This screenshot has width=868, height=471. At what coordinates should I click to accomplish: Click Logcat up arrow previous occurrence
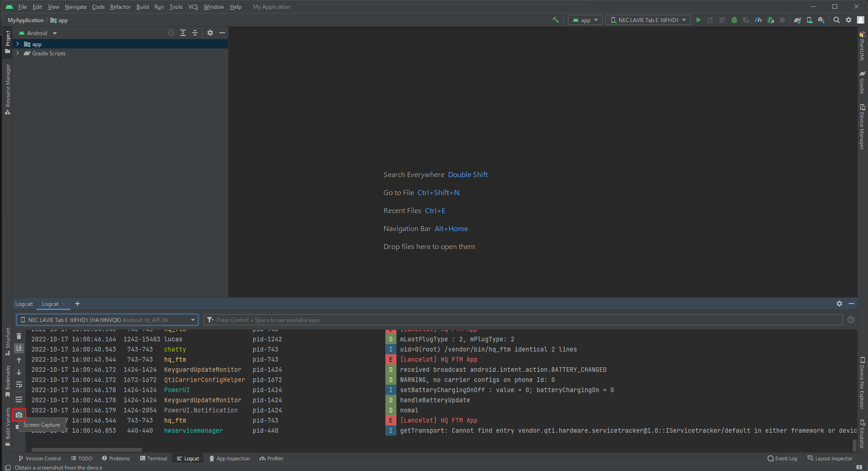pyautogui.click(x=19, y=360)
